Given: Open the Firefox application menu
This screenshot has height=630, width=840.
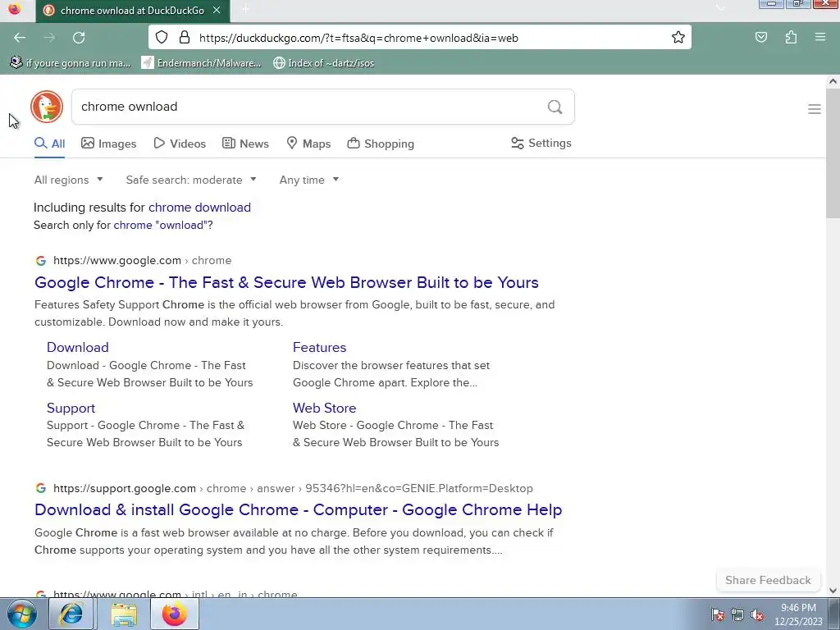Looking at the screenshot, I should point(819,37).
